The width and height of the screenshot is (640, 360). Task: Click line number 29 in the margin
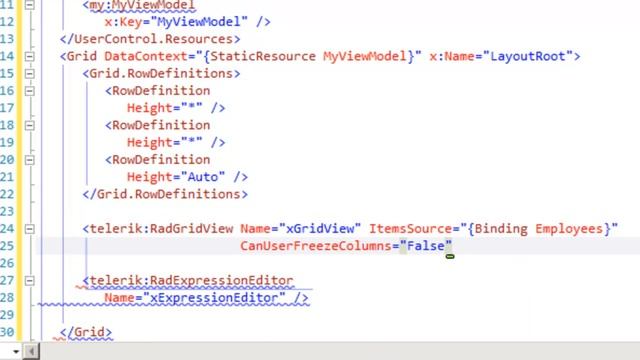[x=7, y=315]
